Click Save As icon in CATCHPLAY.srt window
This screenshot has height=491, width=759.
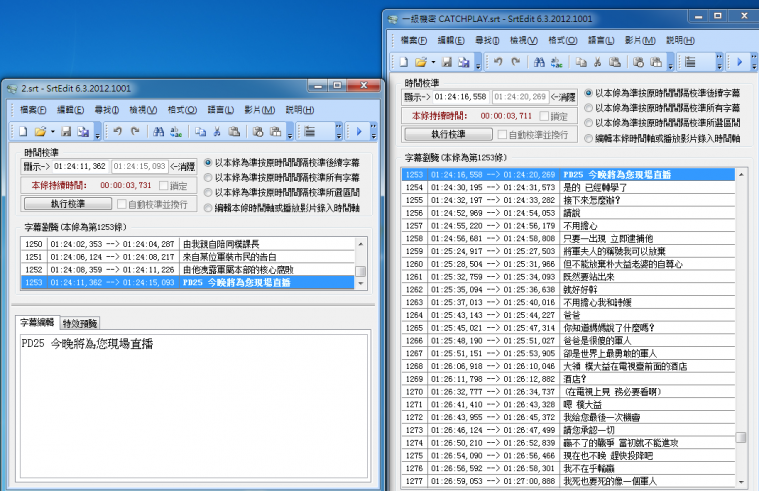click(x=464, y=62)
